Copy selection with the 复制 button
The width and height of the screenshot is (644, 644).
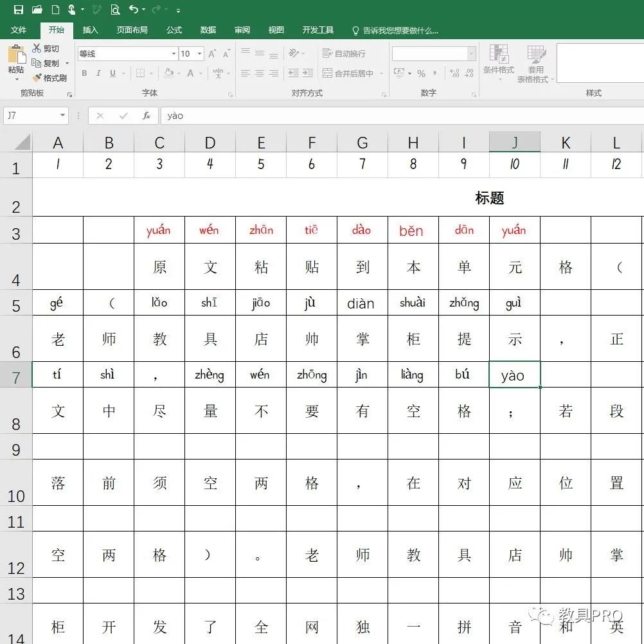pos(46,63)
